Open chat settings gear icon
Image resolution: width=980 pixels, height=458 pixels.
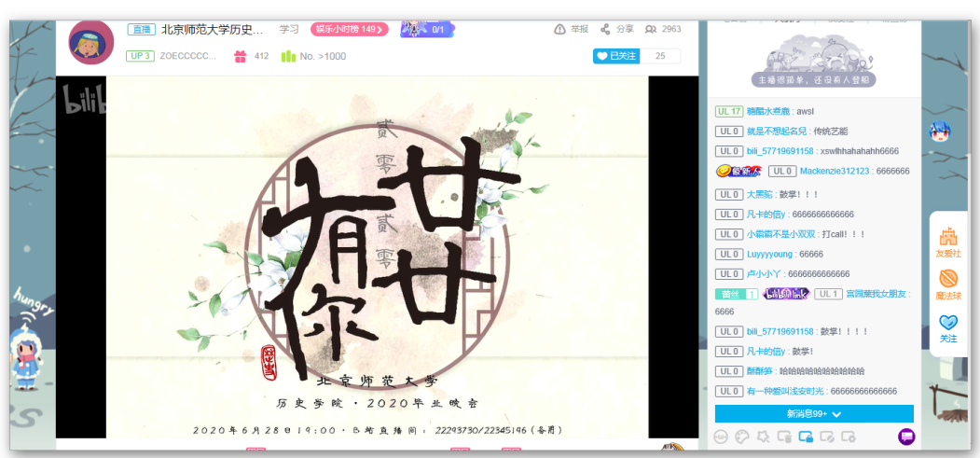(x=848, y=437)
